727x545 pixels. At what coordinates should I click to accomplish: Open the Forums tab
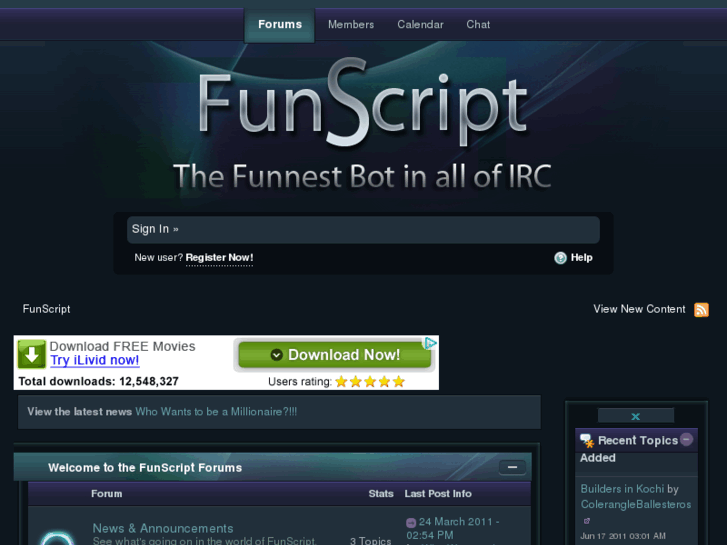point(280,25)
